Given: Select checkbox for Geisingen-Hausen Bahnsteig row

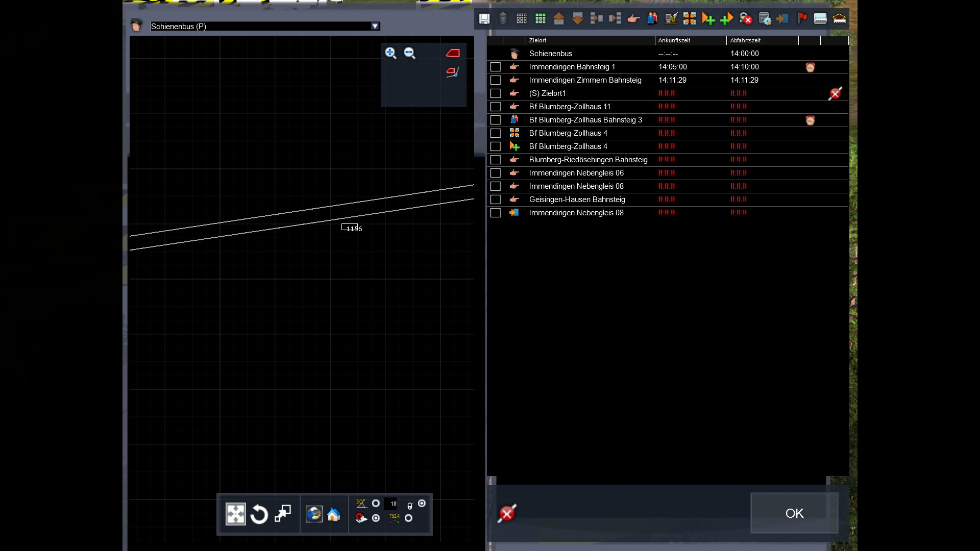Looking at the screenshot, I should tap(495, 199).
